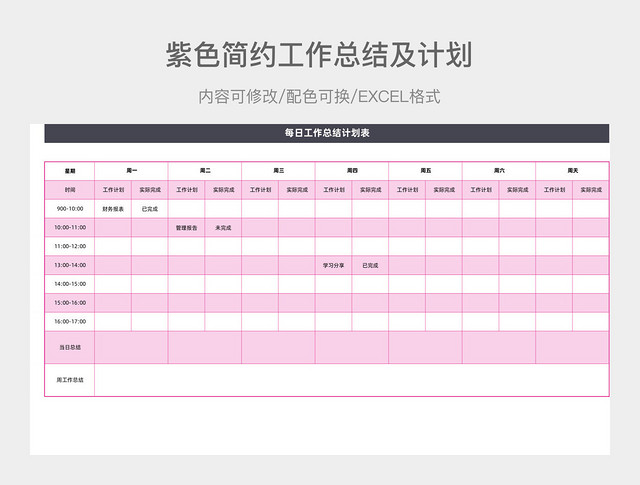Select the 周工作总结 row label
This screenshot has height=485, width=640.
tap(70, 380)
